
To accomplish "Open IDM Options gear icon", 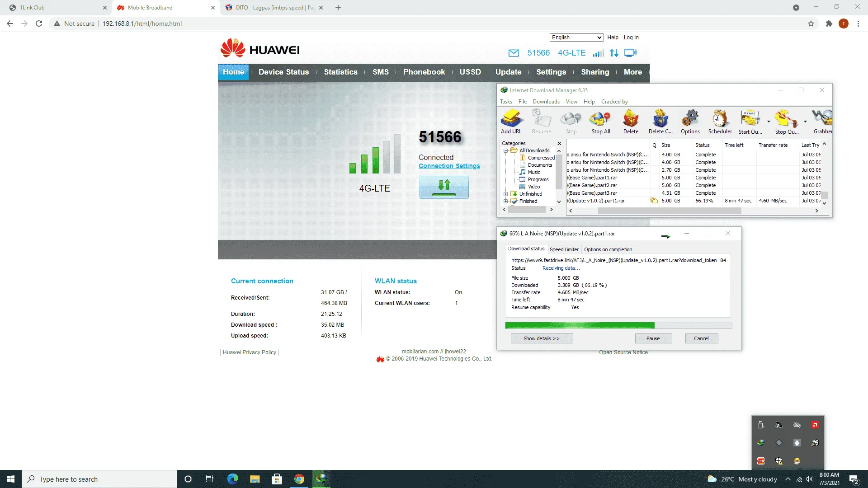I will (x=690, y=122).
